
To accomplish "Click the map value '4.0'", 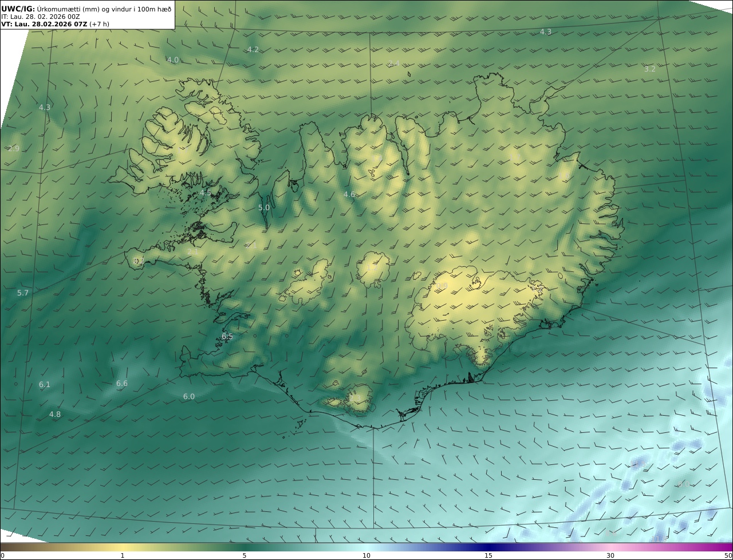I will 173,60.
